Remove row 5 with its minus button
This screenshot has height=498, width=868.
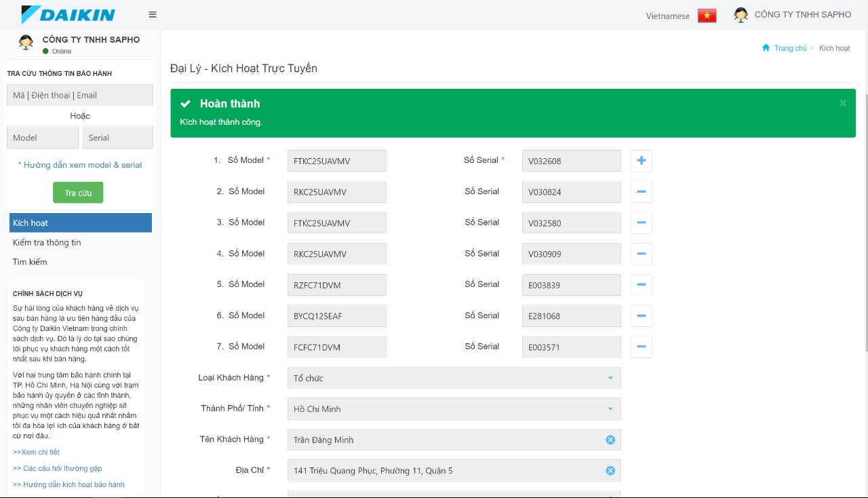pos(641,285)
